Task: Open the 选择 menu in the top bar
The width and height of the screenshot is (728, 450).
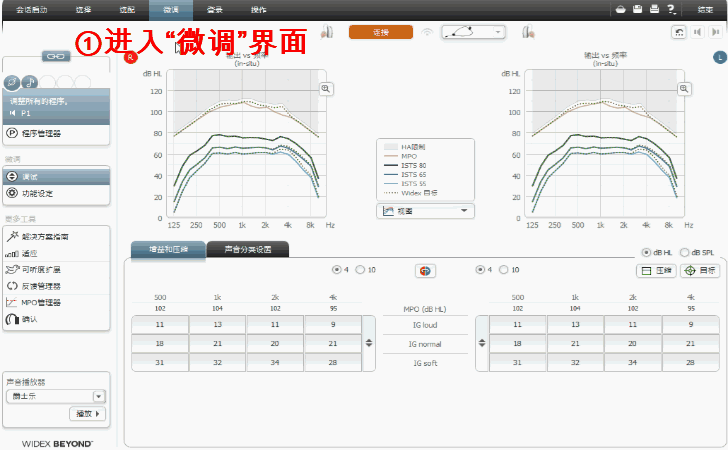Action: click(x=82, y=9)
